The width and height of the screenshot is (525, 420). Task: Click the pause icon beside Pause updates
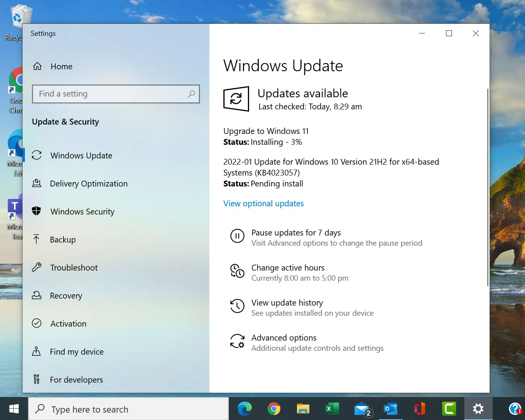point(237,236)
